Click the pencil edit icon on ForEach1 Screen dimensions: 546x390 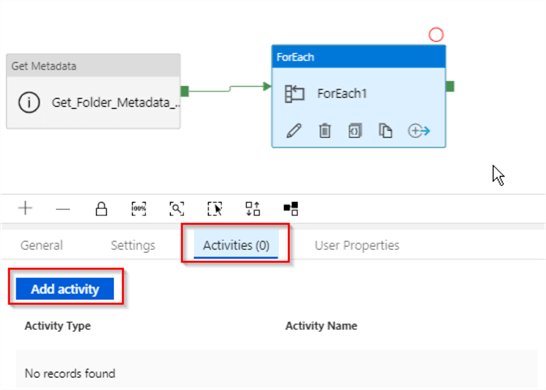coord(294,131)
